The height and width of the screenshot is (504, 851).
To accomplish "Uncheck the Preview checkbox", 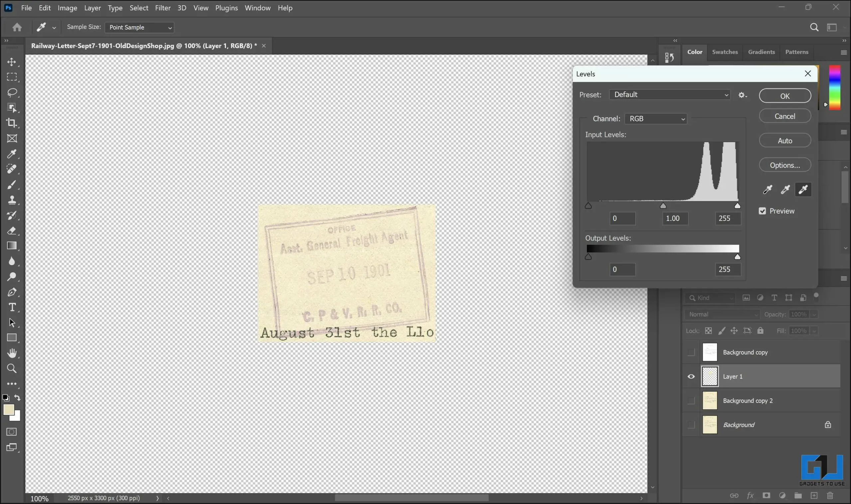I will click(x=762, y=211).
